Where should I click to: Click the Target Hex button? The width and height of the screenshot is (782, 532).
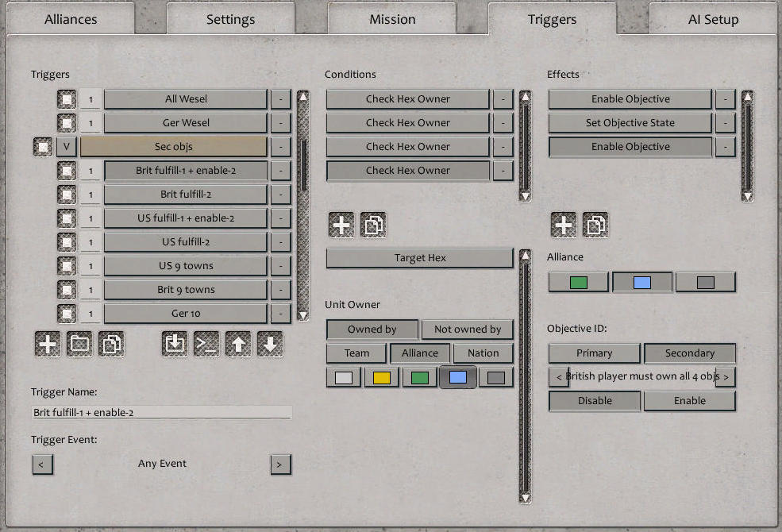[419, 258]
